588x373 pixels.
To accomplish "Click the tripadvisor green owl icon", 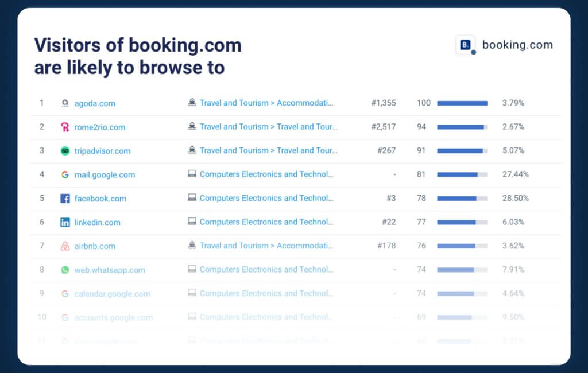I will (65, 151).
